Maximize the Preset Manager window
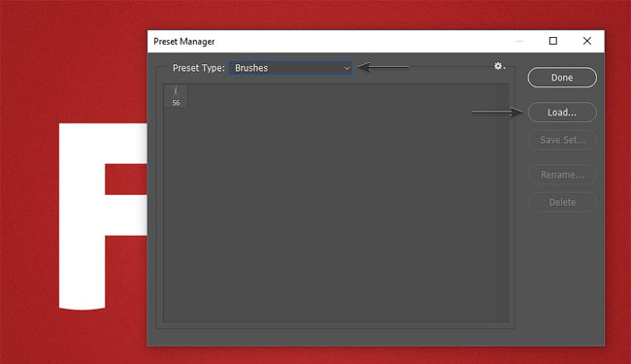631x364 pixels. coord(553,41)
